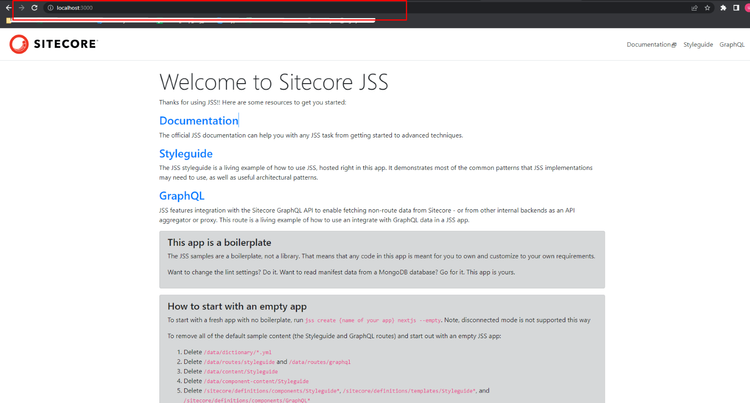This screenshot has width=750, height=403.
Task: Follow the blue Documentation heading link
Action: click(x=199, y=120)
